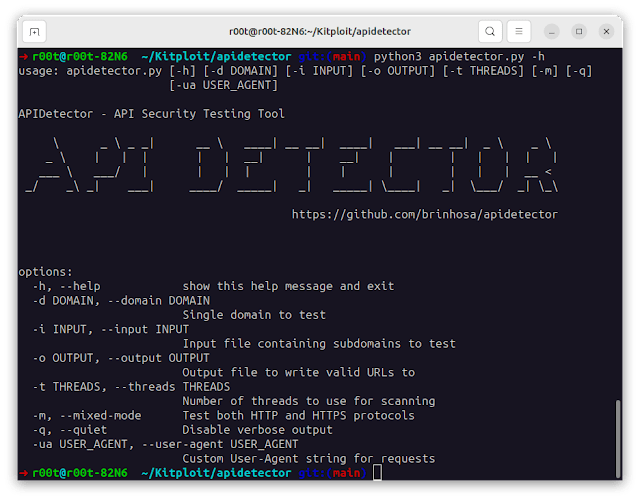Click 'Output file to write valid URLs to'

[x=298, y=372]
